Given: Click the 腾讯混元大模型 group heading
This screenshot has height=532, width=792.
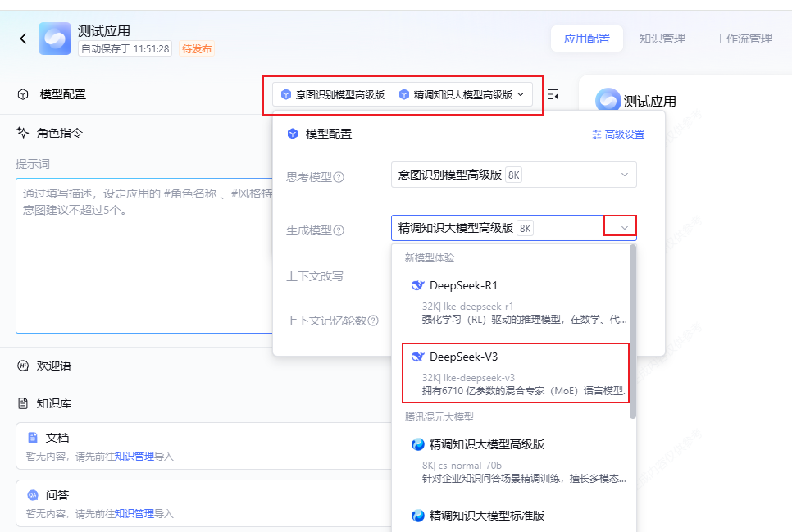Looking at the screenshot, I should coord(439,416).
